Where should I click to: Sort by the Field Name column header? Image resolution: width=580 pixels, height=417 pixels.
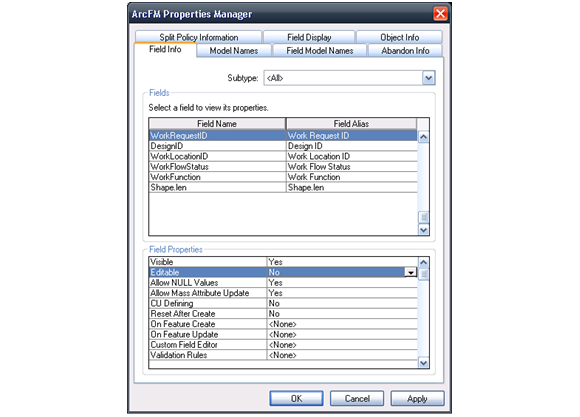(217, 124)
